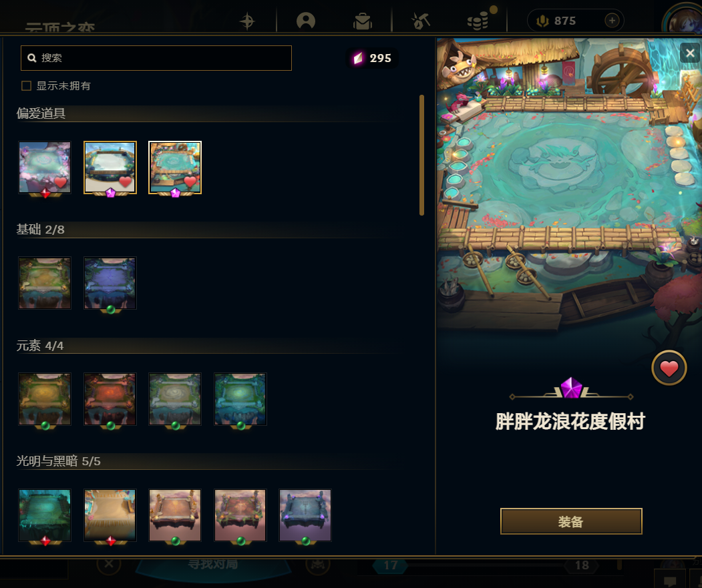
Task: Select the teal water arena in 元素 section
Action: (x=240, y=399)
